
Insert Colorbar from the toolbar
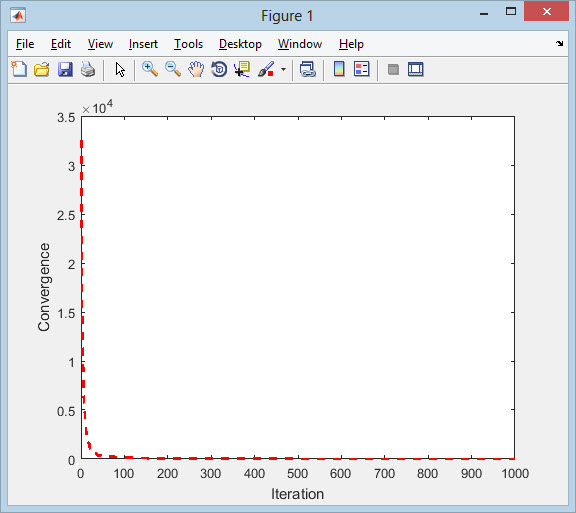(339, 69)
